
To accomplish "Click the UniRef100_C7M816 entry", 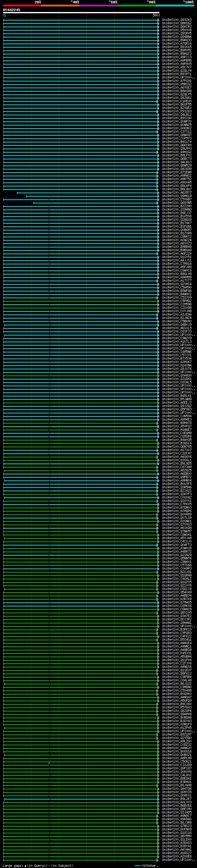I will [x=177, y=264].
